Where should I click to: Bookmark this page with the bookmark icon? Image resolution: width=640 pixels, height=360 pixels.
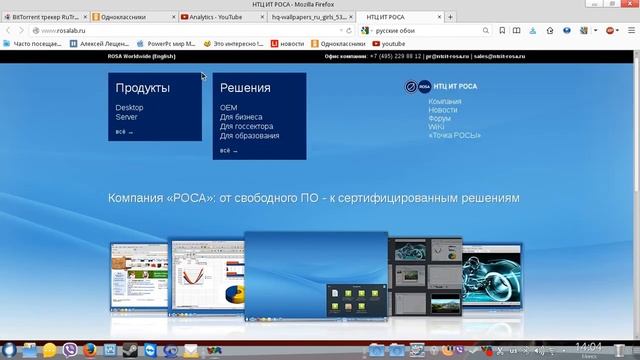tap(502, 31)
